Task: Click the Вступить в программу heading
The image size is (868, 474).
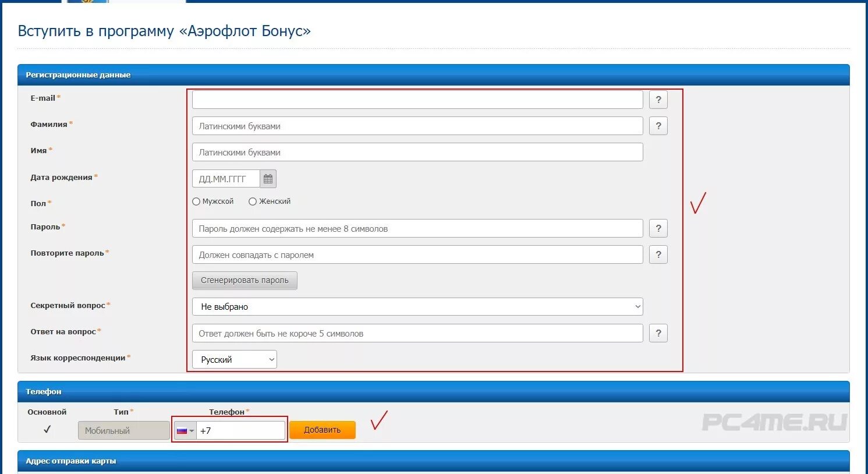Action: pyautogui.click(x=164, y=31)
